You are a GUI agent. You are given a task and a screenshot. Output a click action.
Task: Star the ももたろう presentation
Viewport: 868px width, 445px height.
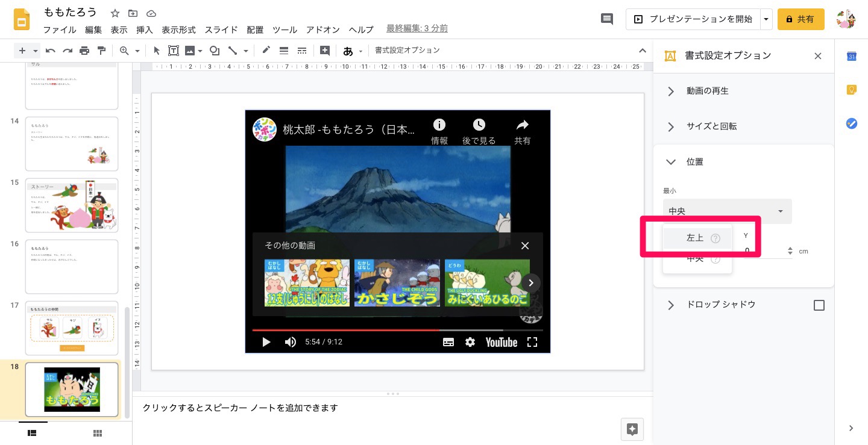coord(115,13)
